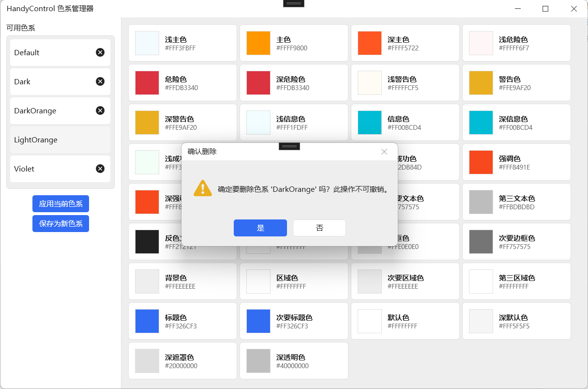Screen dimensions: 588x389
Task: Click the hex value #FFFF9800
Action: (x=292, y=48)
